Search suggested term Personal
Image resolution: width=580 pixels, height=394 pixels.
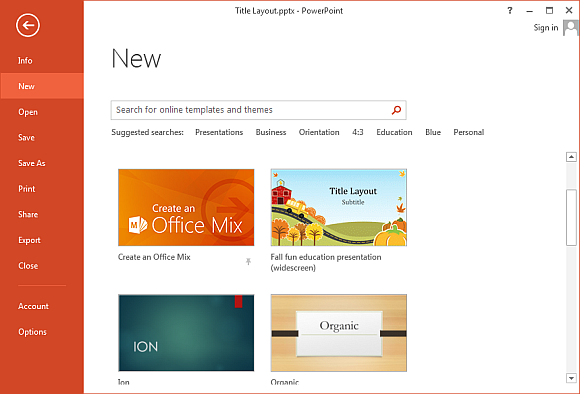click(469, 132)
